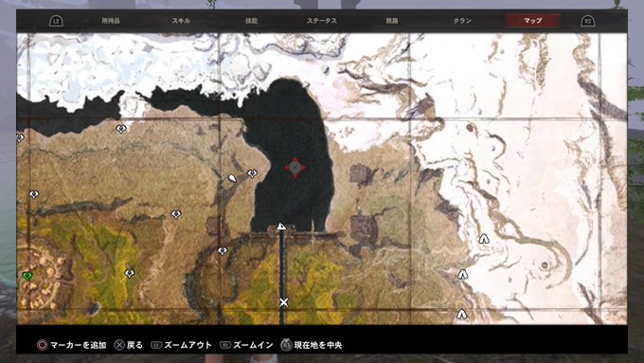Select the white teardrop pin marker
The image size is (644, 363).
(232, 178)
